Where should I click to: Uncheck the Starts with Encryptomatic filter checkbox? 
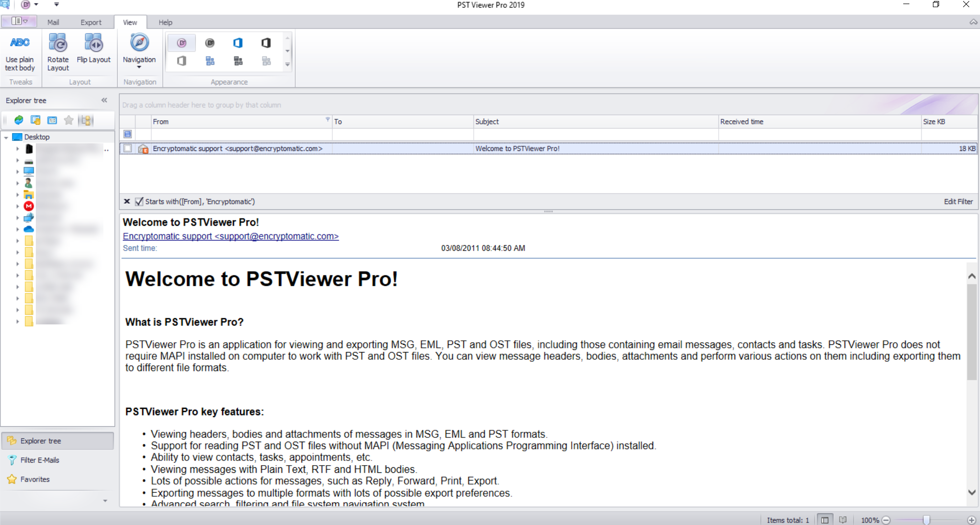[139, 202]
